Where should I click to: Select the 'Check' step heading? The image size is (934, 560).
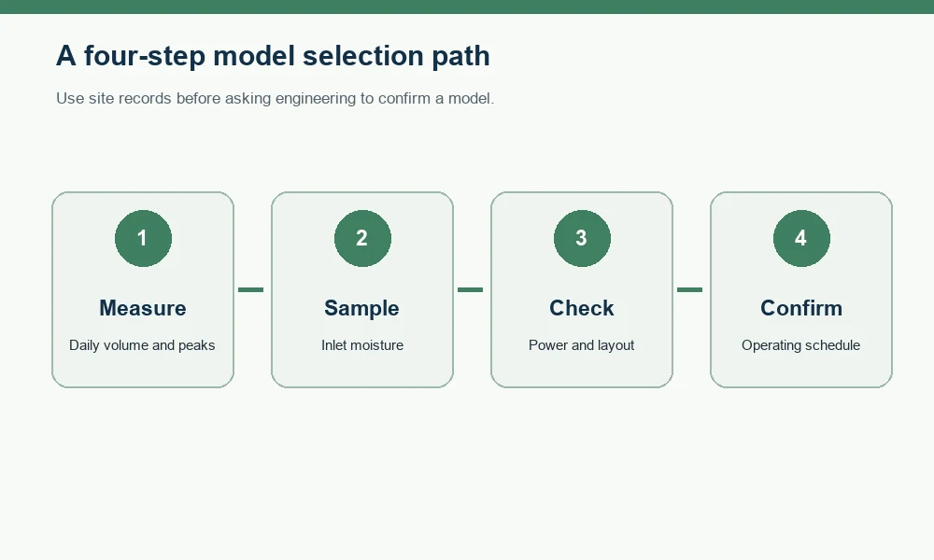pos(582,308)
